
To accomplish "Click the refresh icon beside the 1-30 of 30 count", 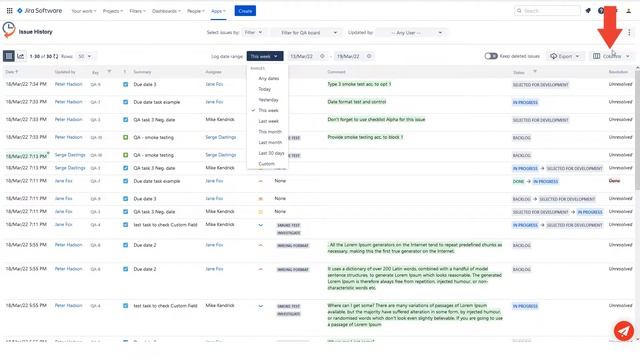I will (x=56, y=56).
